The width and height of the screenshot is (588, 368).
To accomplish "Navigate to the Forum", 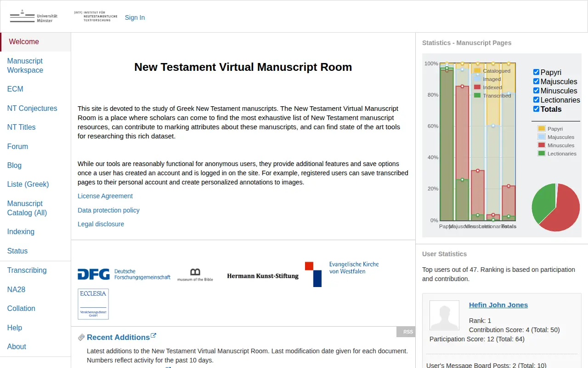I will [18, 147].
